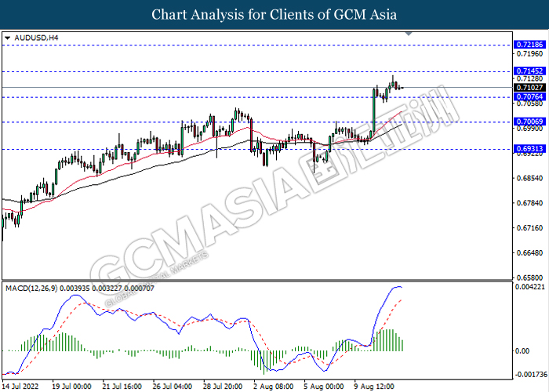Click the AUDUSD,H4 chart title text

click(x=36, y=38)
